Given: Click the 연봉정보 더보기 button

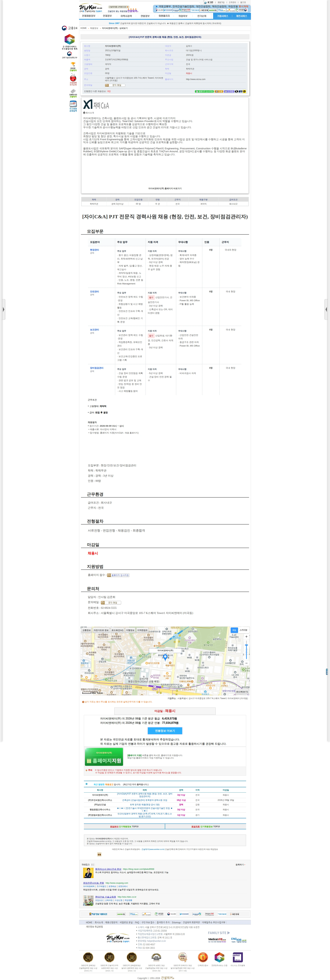Looking at the screenshot, I should (x=165, y=731).
